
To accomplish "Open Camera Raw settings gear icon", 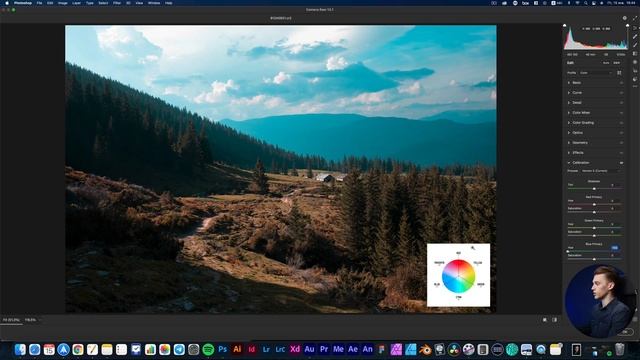I will coord(624,18).
